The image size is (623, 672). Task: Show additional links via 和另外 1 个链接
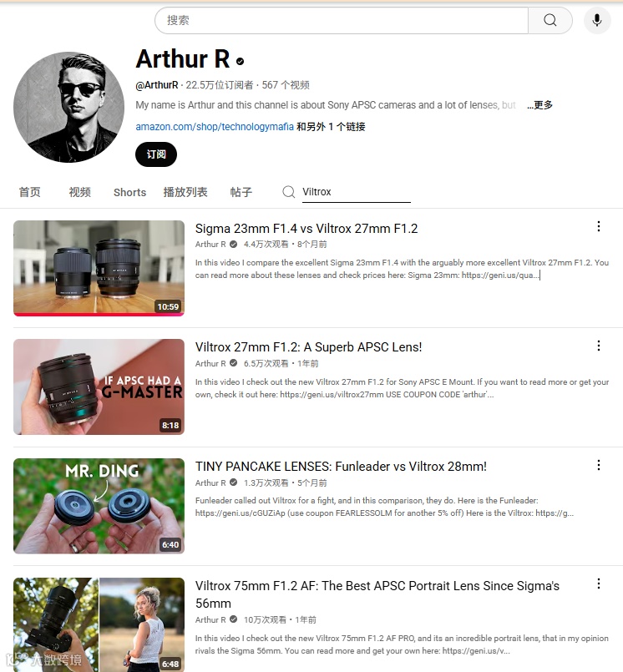[331, 127]
